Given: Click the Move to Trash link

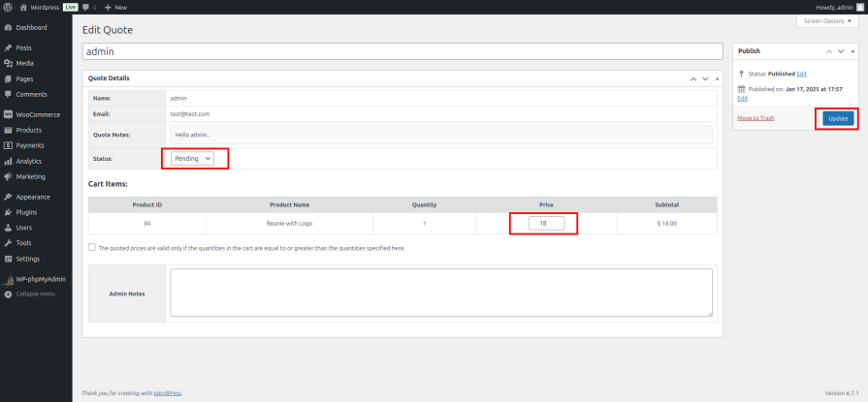Looking at the screenshot, I should pyautogui.click(x=755, y=118).
